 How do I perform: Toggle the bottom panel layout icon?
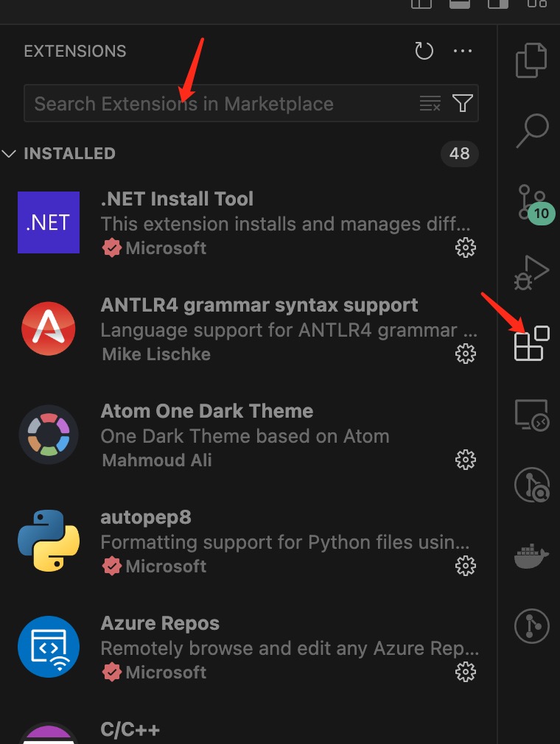(460, 4)
